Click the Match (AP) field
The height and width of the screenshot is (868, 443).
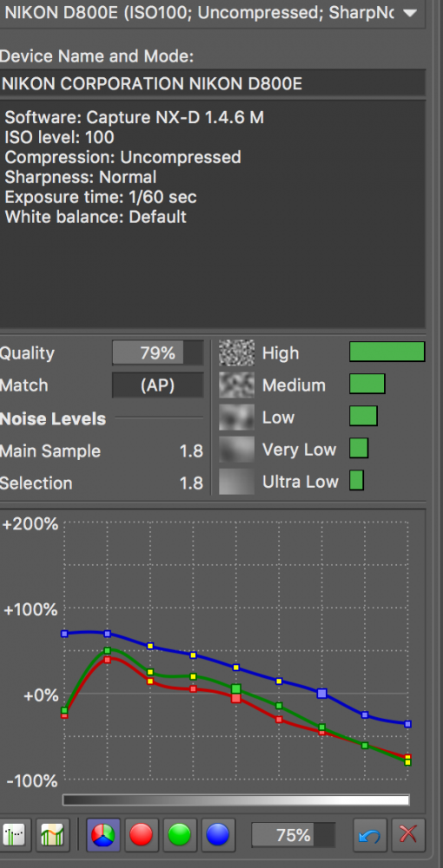(x=158, y=385)
